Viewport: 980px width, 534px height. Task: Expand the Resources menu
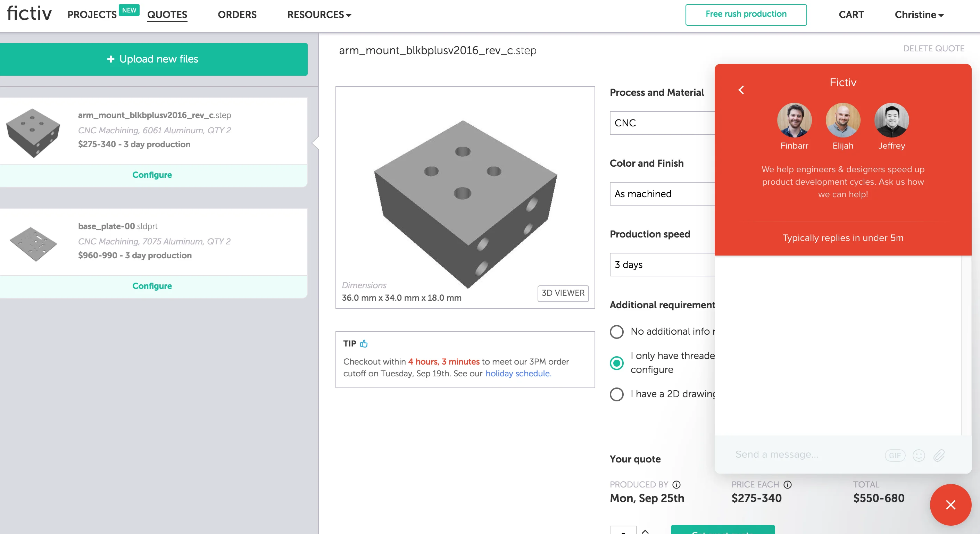pyautogui.click(x=319, y=15)
